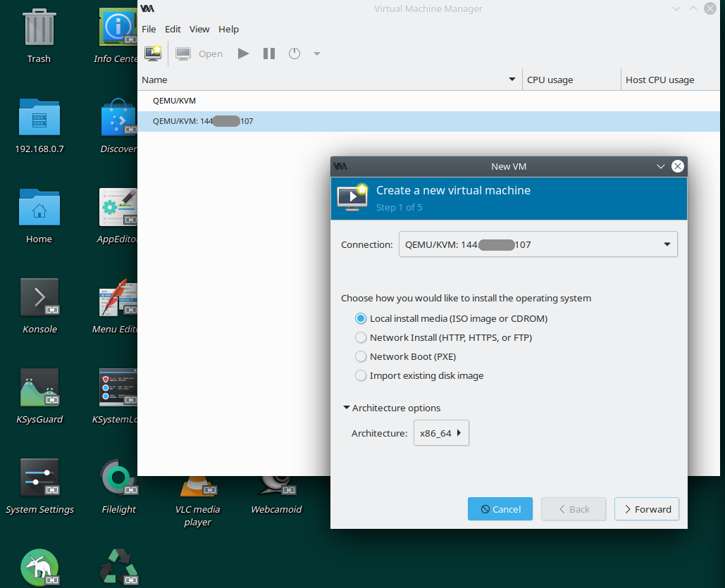Click the Cancel button

[x=500, y=509]
